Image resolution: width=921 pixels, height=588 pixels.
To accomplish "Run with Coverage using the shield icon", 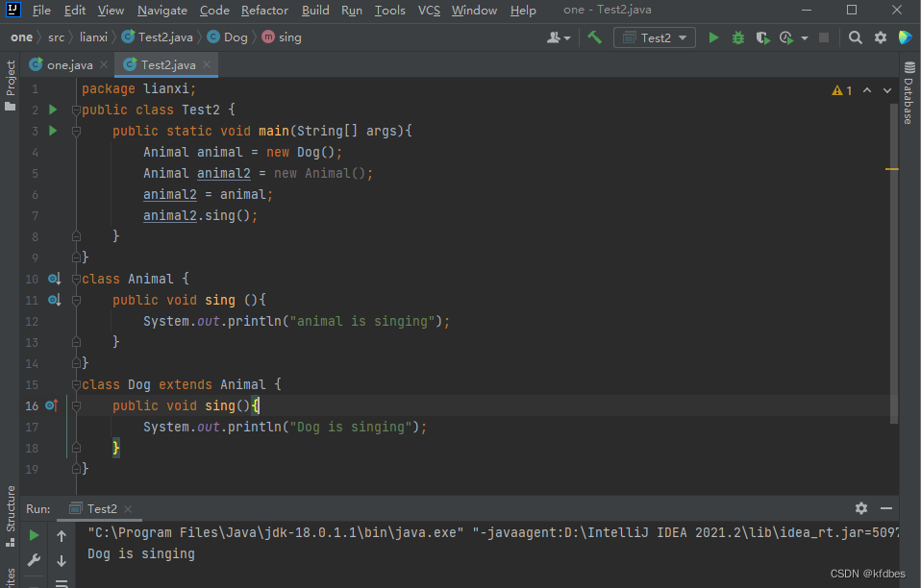I will click(x=762, y=37).
